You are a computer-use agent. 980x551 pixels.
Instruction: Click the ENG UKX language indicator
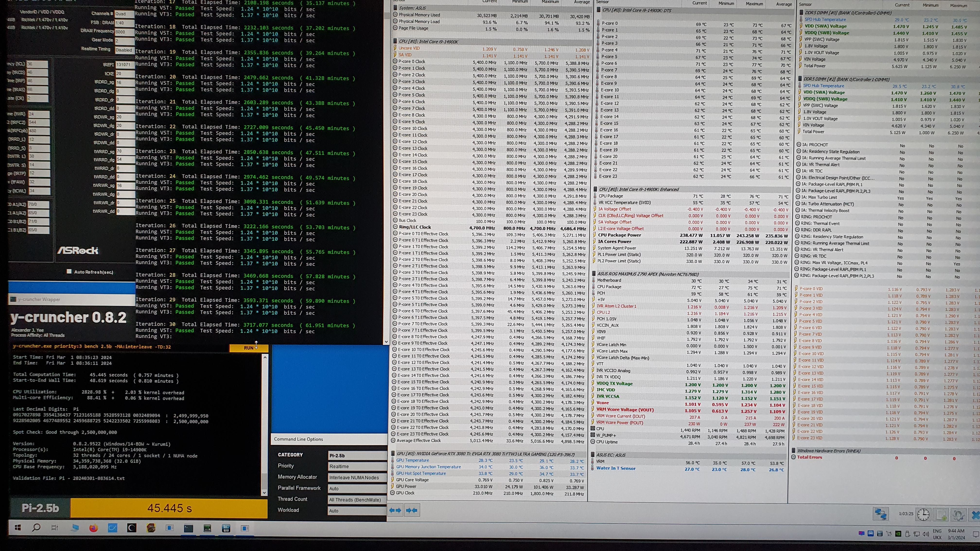tap(937, 534)
